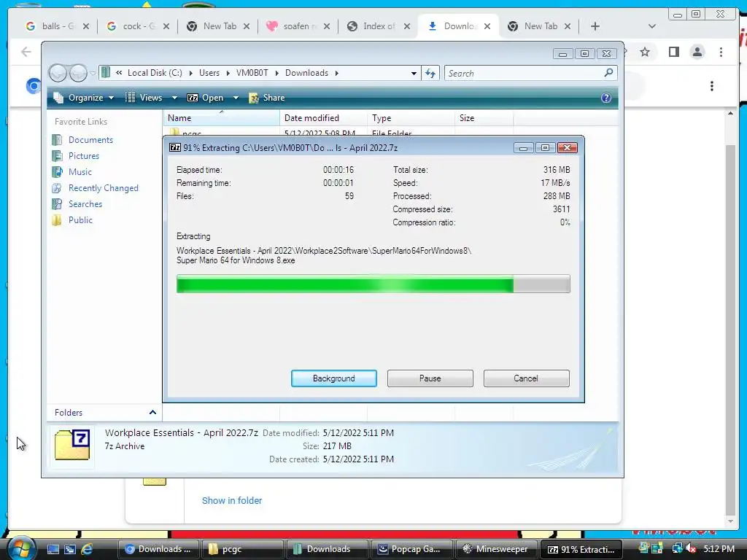The height and width of the screenshot is (560, 747).
Task: Open the Pictures favorite link
Action: (x=84, y=156)
